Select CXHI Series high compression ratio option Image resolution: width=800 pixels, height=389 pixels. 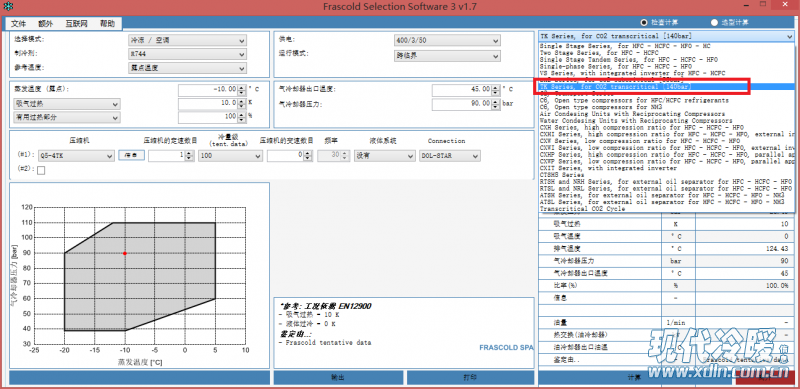point(666,134)
